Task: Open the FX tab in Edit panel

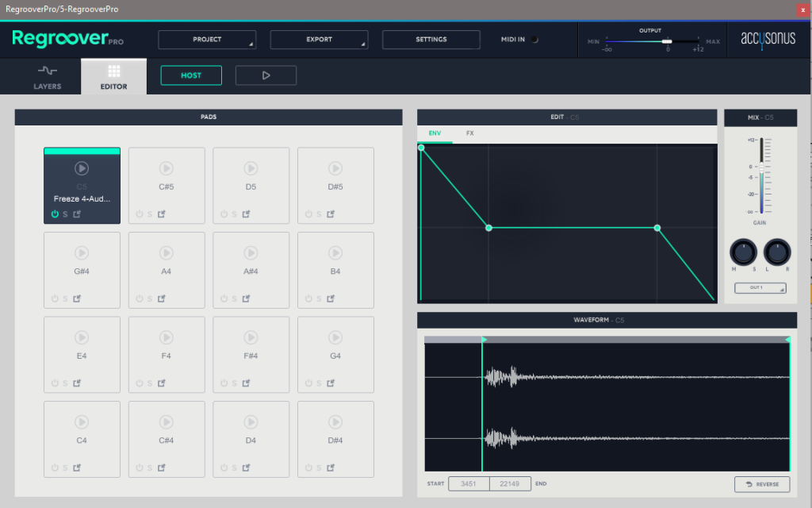Action: coord(470,133)
